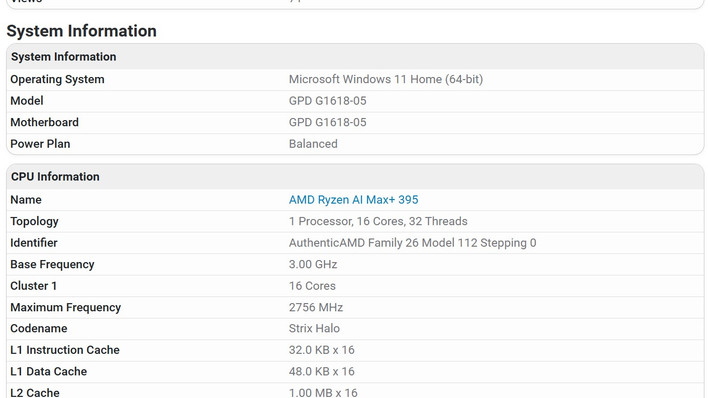Select the 'System Information' page heading
This screenshot has height=398, width=708.
[x=81, y=31]
